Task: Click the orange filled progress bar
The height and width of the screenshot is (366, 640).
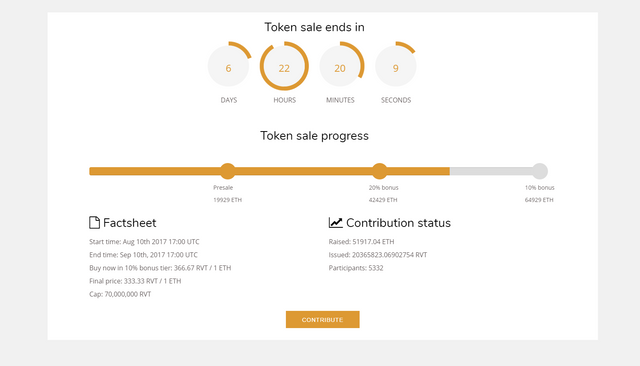Action: [269, 171]
